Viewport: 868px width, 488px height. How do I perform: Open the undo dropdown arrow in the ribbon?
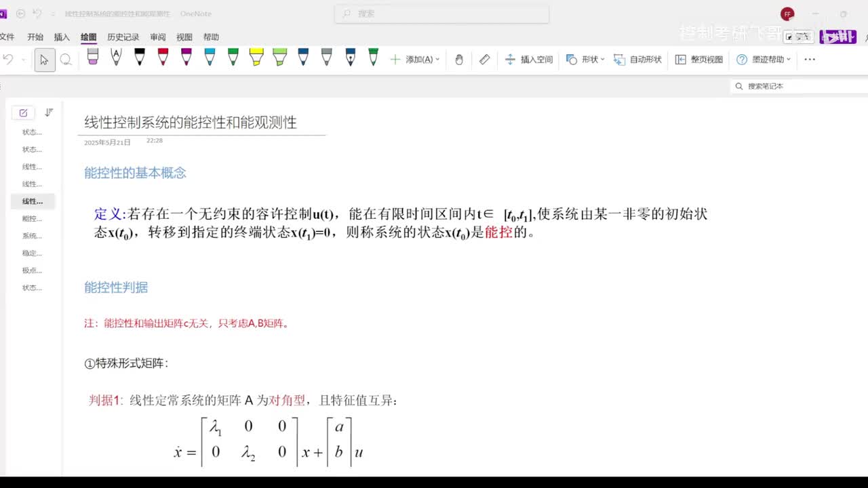[24, 60]
